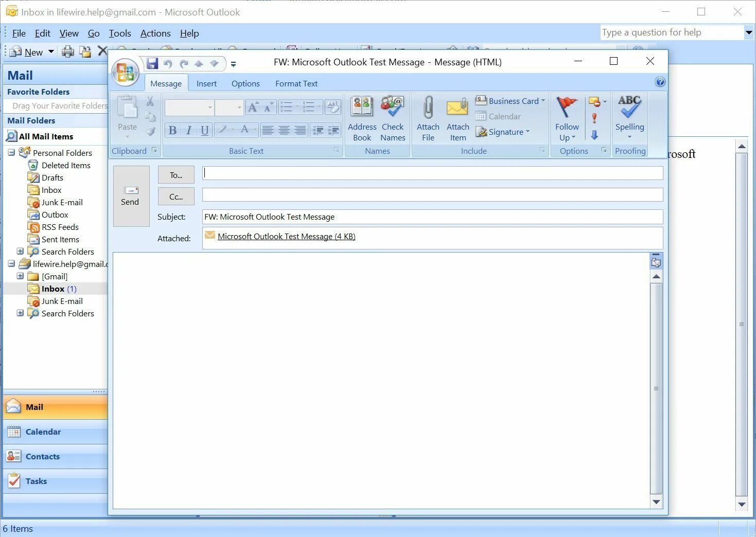Select the Sent Items folder
Screen dimensions: 756x537
tap(60, 239)
